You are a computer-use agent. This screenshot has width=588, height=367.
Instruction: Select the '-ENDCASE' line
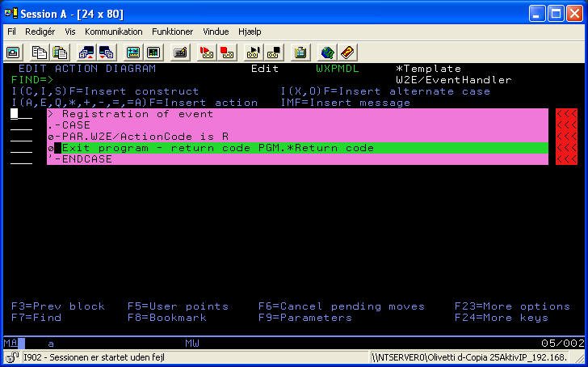[297, 159]
